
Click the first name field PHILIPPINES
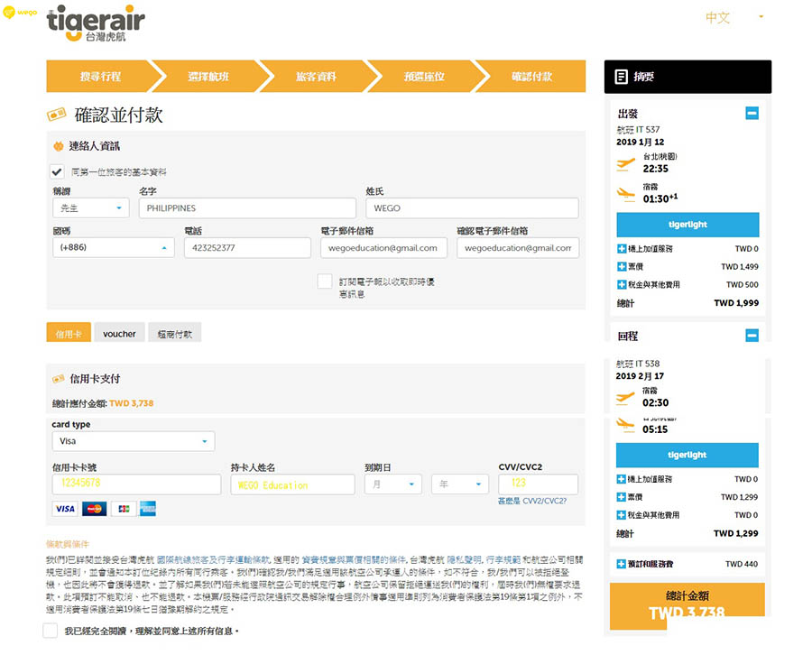pos(247,207)
